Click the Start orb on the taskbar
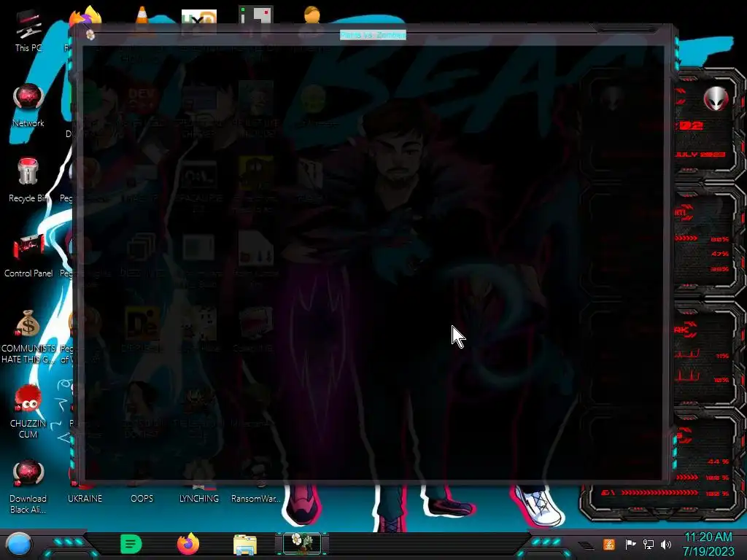 [x=18, y=545]
